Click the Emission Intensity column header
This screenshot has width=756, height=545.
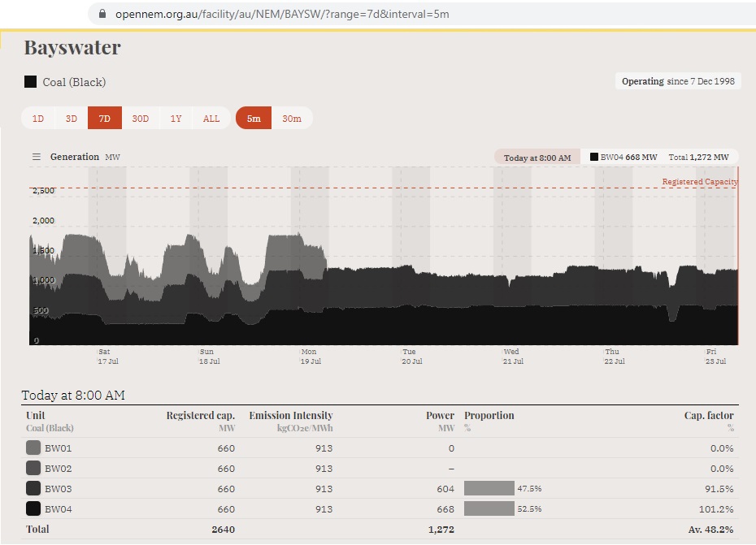click(x=291, y=415)
